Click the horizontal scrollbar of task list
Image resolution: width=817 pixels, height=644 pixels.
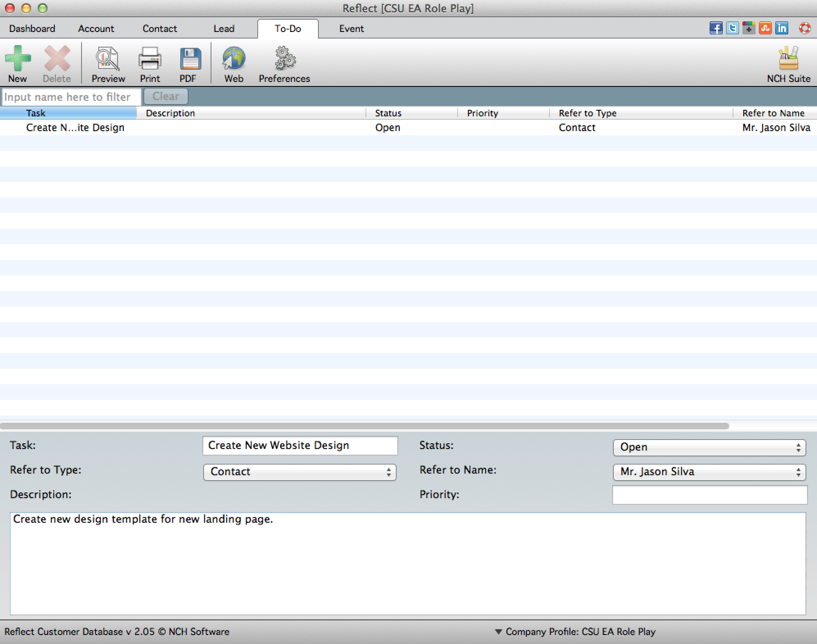(364, 426)
